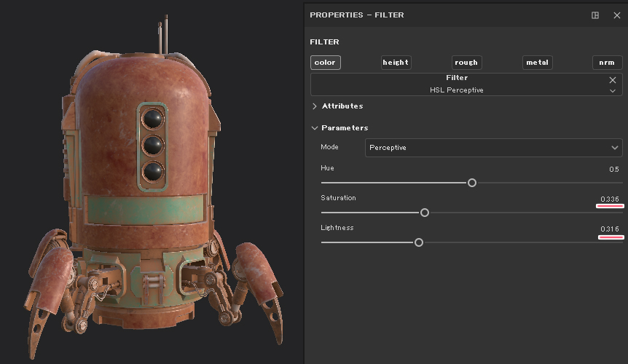This screenshot has height=364, width=628.
Task: Remove the HSL Perceptive filter with X
Action: (613, 80)
